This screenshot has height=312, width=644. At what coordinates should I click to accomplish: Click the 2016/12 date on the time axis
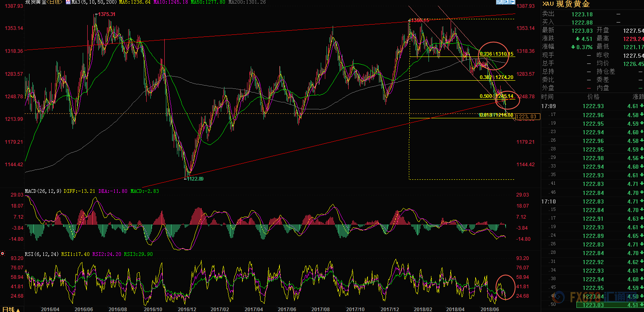[187, 309]
